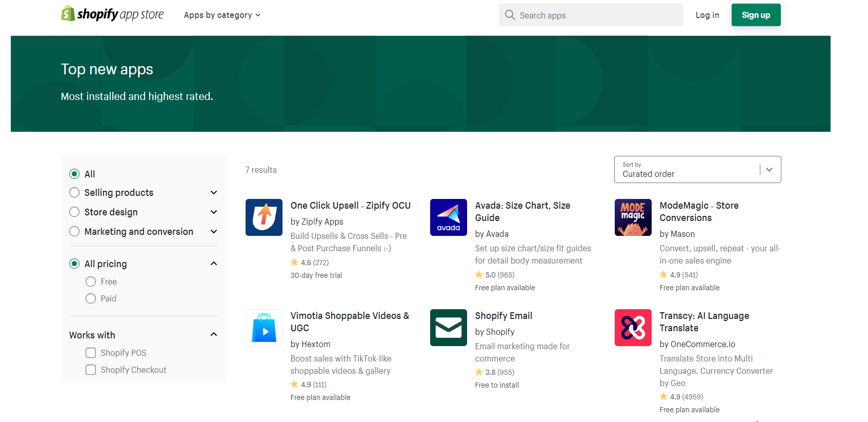Select Marketing and conversion radio button

point(74,231)
